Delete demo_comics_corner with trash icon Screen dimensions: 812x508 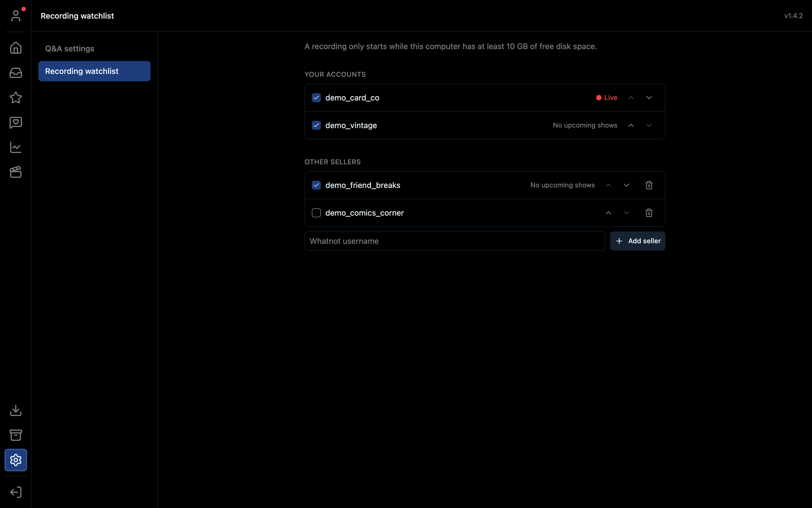point(649,213)
